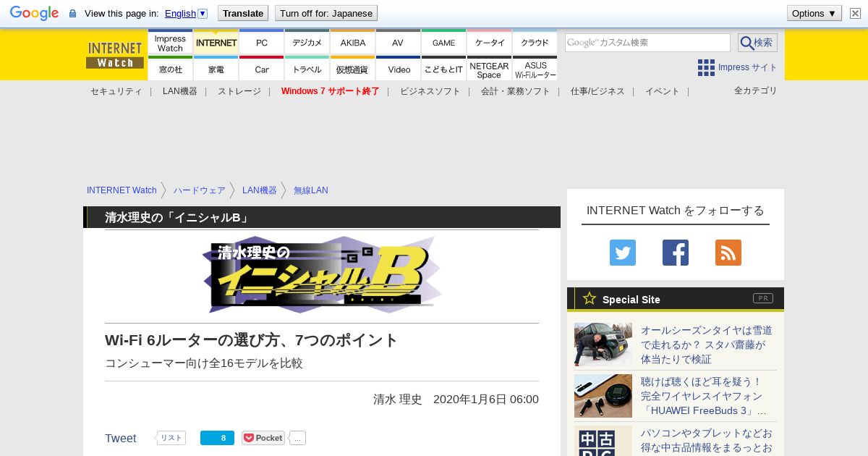Open the LAN機器 category in menu bar
This screenshot has width=868, height=456.
180,91
